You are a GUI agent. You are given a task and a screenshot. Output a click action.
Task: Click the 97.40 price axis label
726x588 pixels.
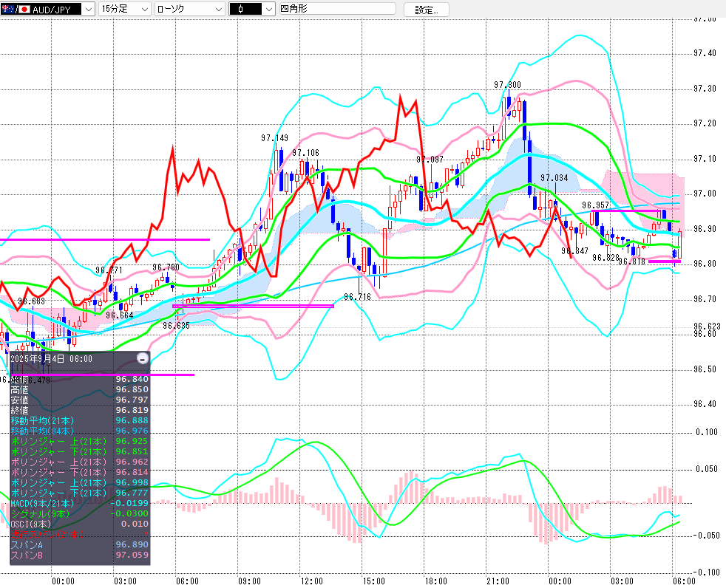click(705, 54)
